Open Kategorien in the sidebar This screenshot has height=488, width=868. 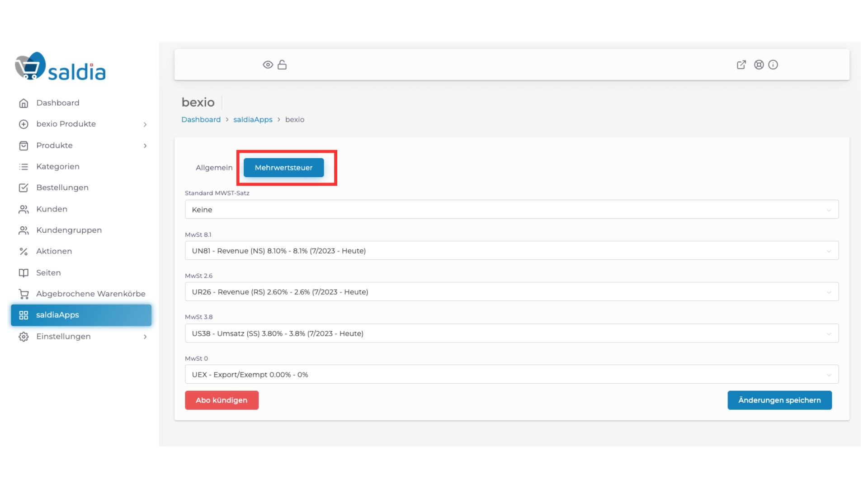coord(58,167)
